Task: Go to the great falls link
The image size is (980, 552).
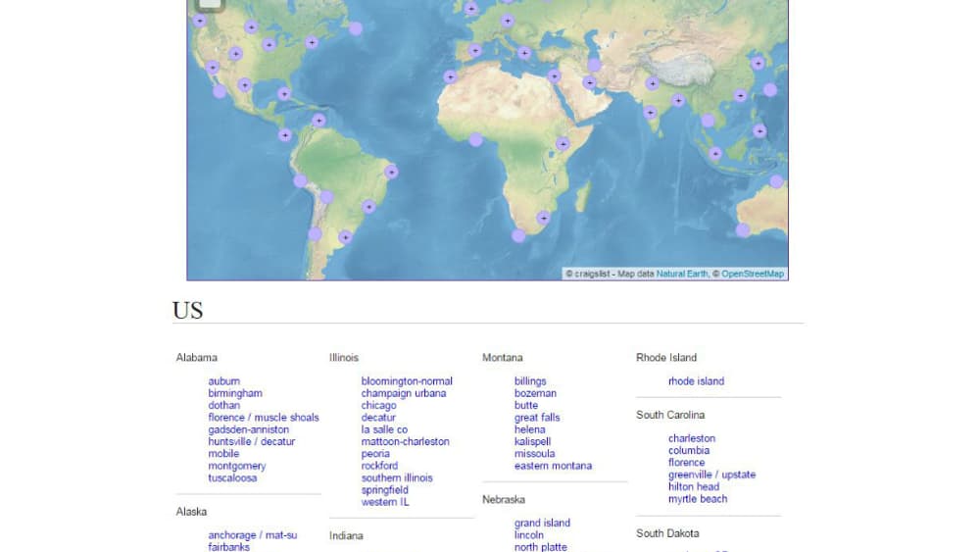Action: (537, 417)
